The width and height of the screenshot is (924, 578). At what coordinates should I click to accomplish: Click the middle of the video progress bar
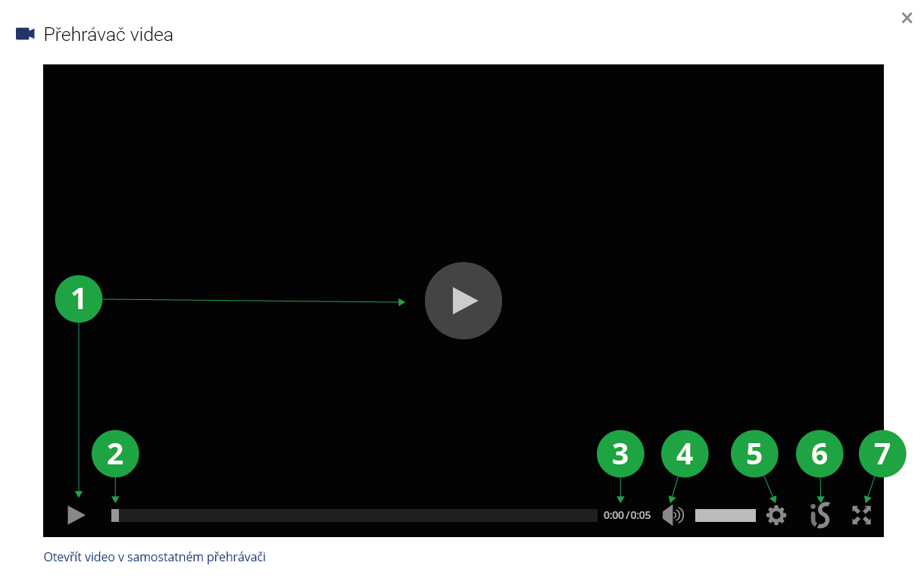click(x=354, y=515)
